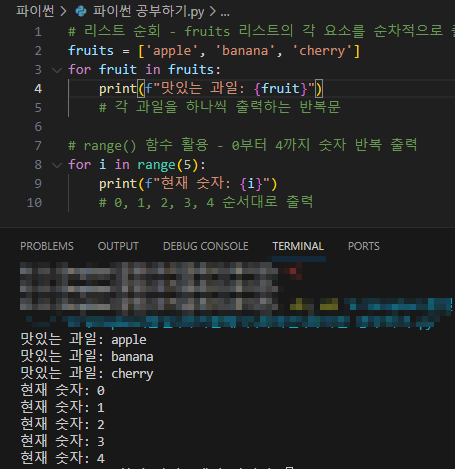The width and height of the screenshot is (455, 469).
Task: Open the PORTS tab
Action: 364,246
